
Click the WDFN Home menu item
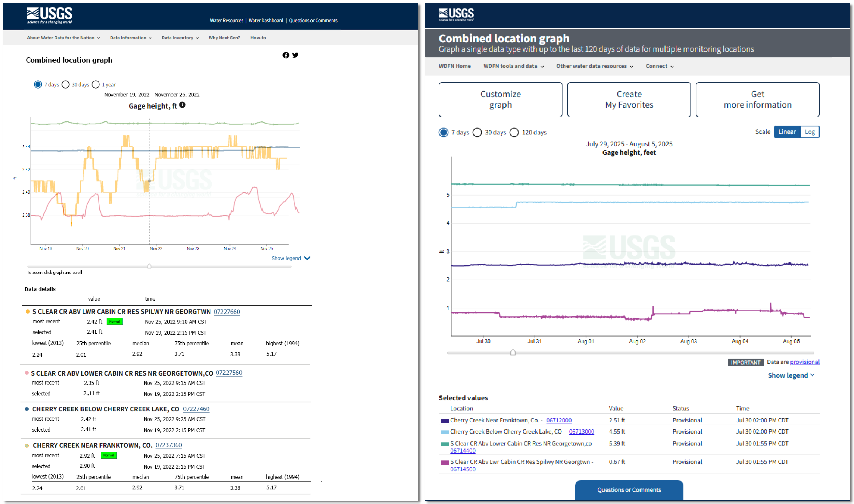(x=455, y=66)
